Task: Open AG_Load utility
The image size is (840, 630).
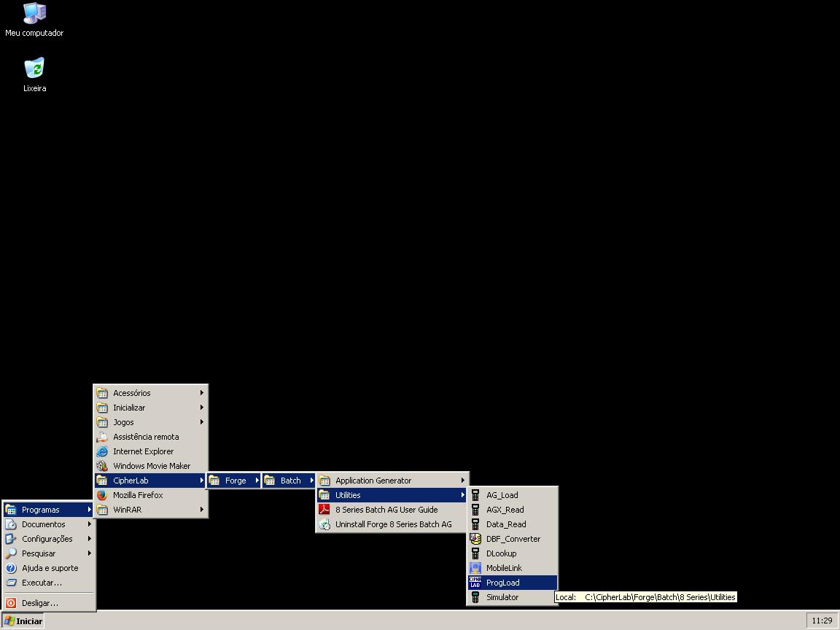Action: pos(513,495)
